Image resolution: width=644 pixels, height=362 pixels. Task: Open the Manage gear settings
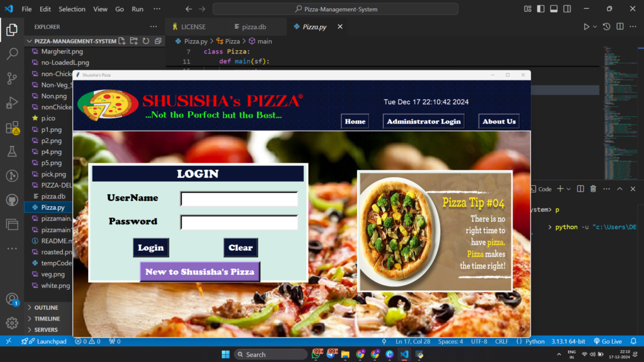pyautogui.click(x=12, y=323)
